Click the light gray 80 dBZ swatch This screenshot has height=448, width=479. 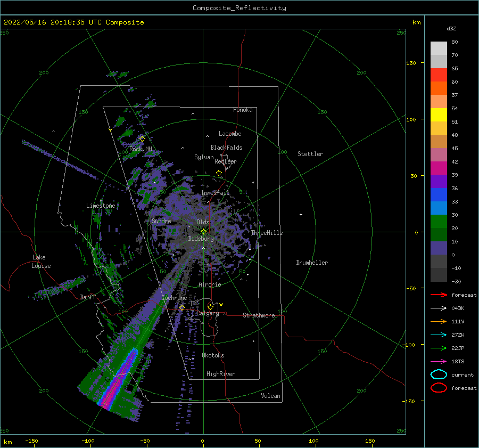pos(439,48)
